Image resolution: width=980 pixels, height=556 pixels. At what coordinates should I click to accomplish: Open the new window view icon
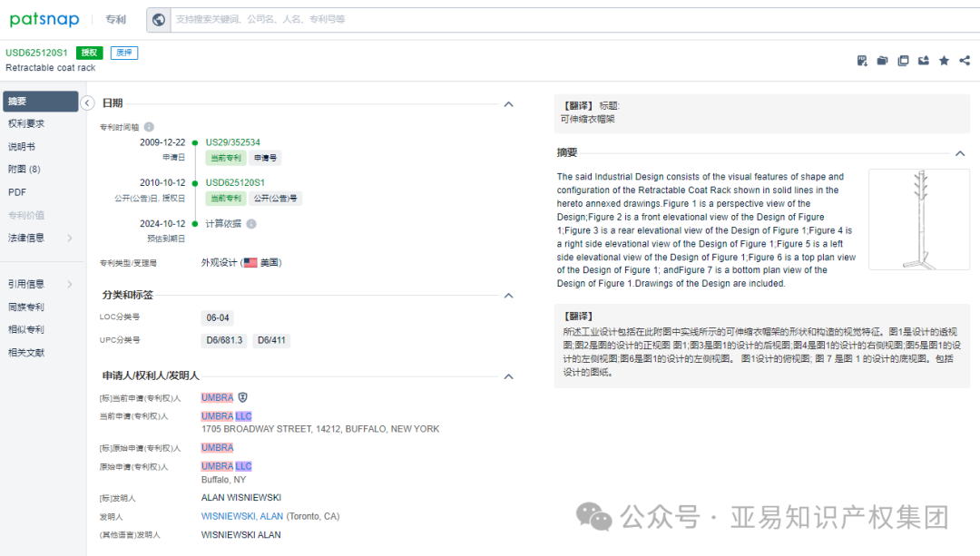pyautogui.click(x=903, y=61)
